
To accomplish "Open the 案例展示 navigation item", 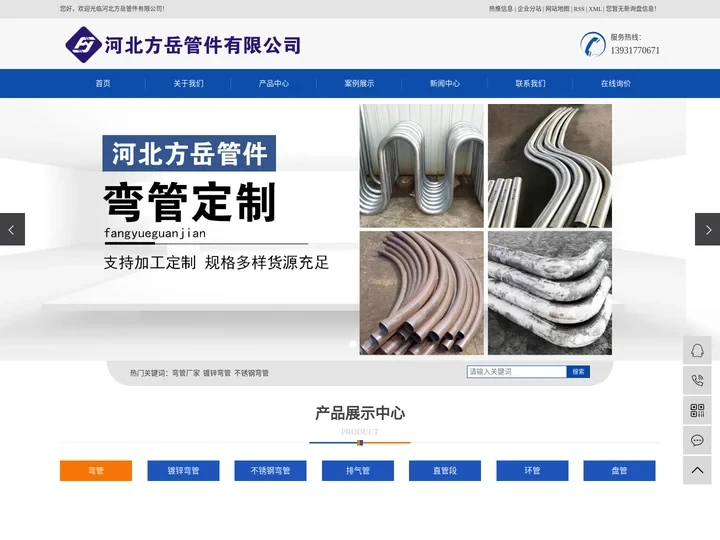I will click(359, 84).
